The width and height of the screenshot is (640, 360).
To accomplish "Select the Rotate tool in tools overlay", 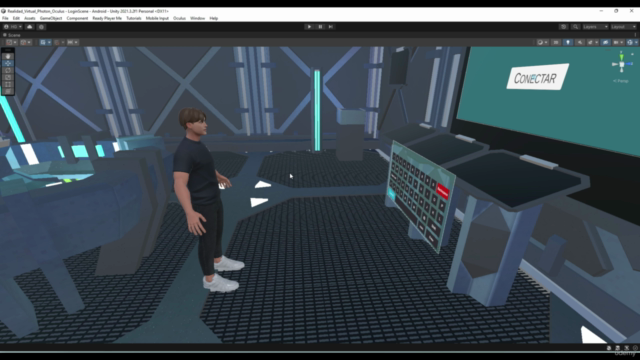I will click(x=8, y=70).
